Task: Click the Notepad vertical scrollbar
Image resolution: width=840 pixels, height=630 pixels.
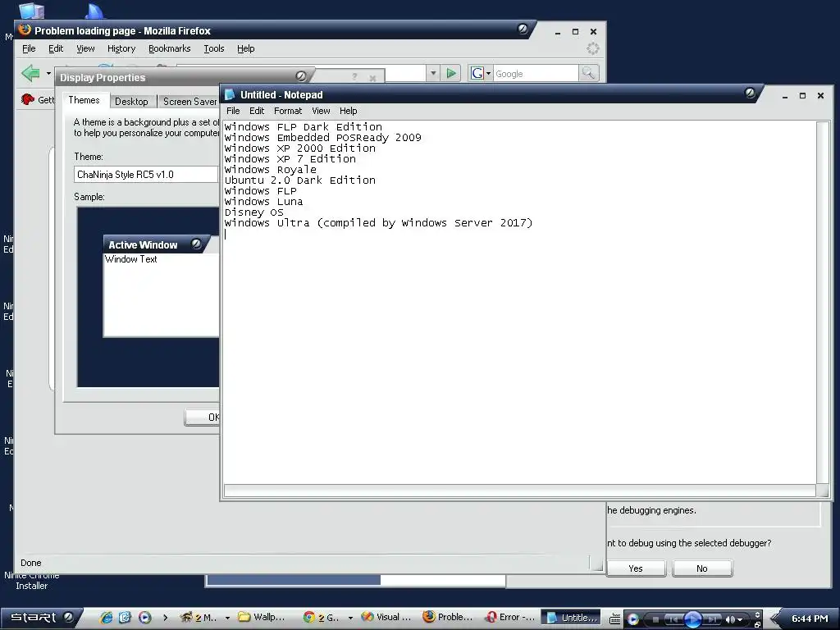Action: (822, 302)
